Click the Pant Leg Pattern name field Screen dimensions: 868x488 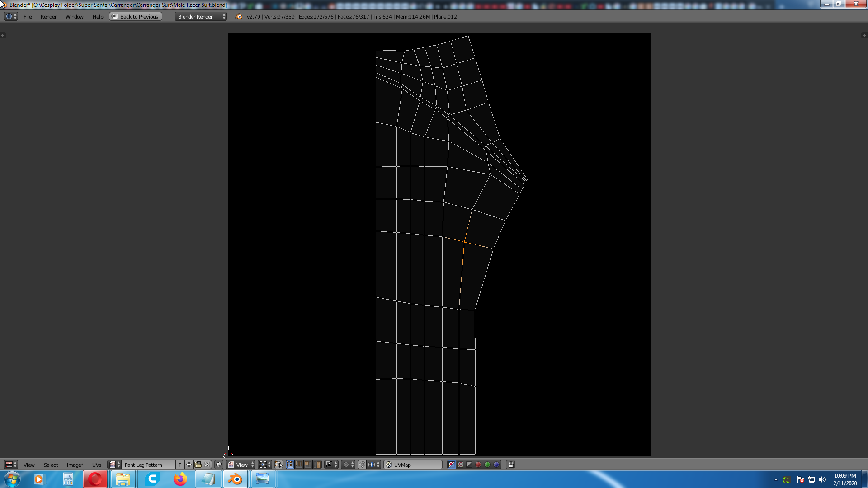148,465
